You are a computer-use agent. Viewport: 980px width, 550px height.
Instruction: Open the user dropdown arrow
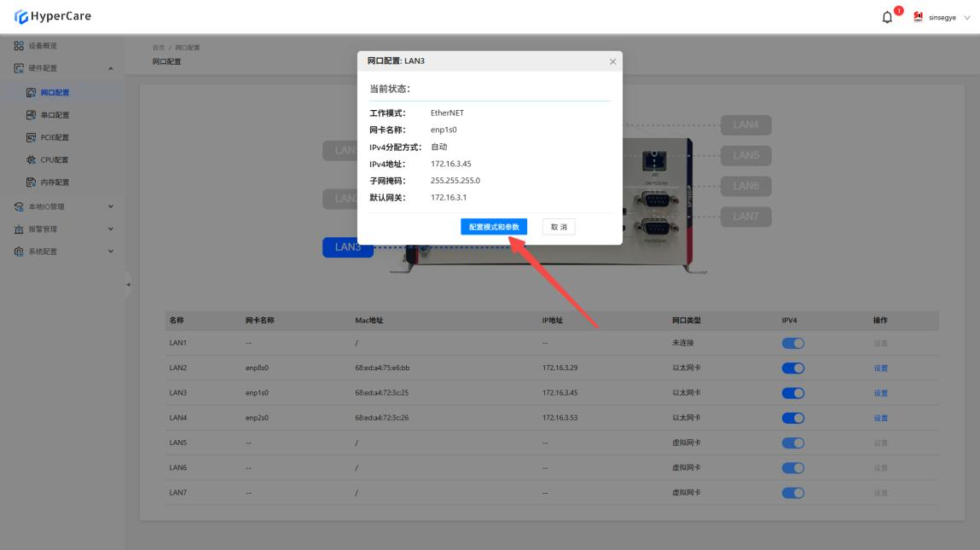[967, 18]
